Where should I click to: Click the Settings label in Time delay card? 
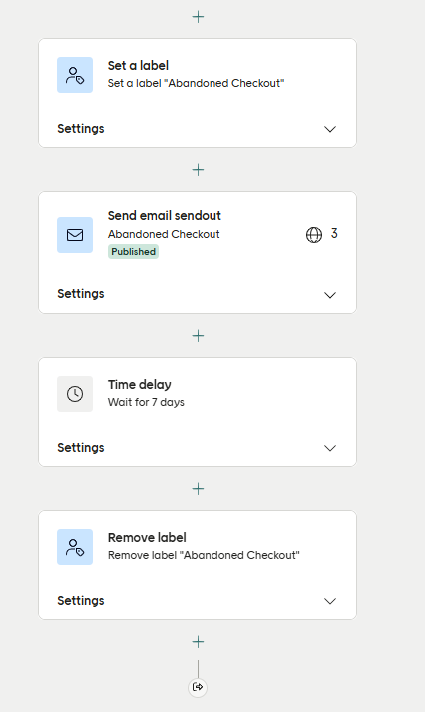pos(81,447)
